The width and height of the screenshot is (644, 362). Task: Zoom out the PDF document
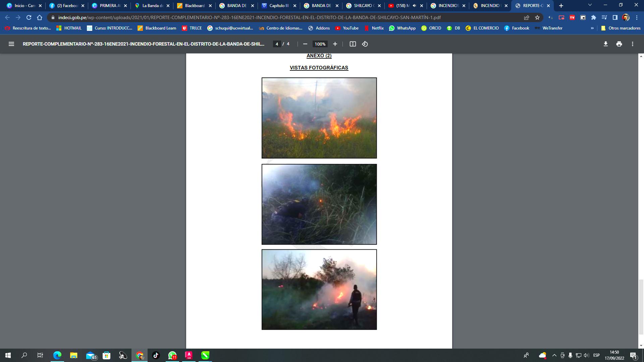coord(305,44)
